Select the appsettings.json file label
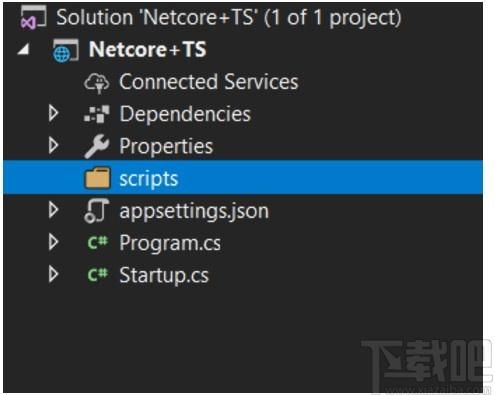The image size is (495, 395). point(194,211)
